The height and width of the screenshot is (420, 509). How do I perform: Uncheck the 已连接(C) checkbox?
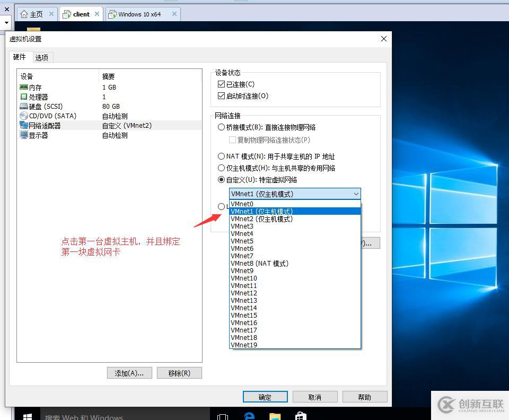point(221,83)
